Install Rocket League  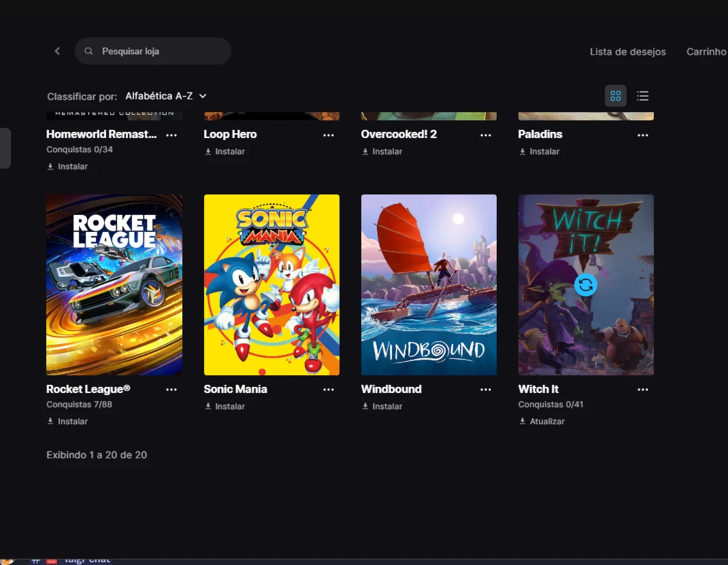pyautogui.click(x=67, y=421)
